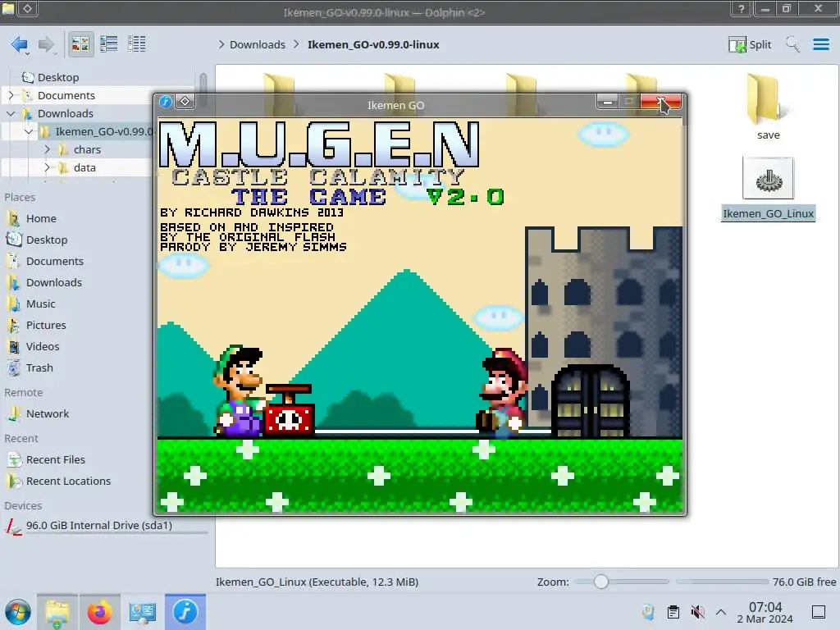The width and height of the screenshot is (840, 630).
Task: Open Recent Files entry
Action: coord(55,459)
